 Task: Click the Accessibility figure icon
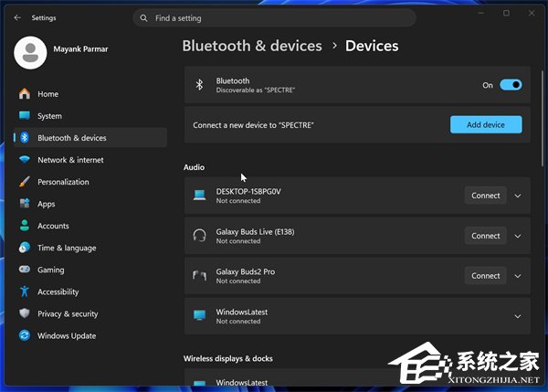coord(25,291)
